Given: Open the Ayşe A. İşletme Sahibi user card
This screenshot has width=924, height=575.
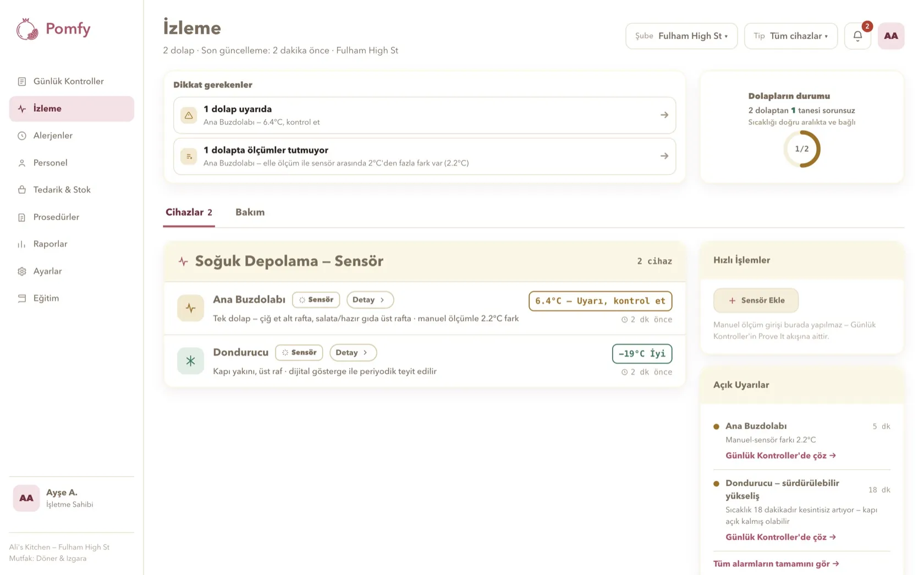Looking at the screenshot, I should click(71, 498).
